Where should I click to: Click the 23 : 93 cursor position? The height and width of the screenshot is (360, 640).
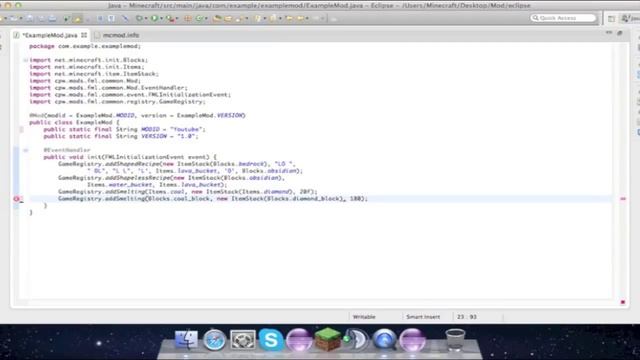(467, 317)
